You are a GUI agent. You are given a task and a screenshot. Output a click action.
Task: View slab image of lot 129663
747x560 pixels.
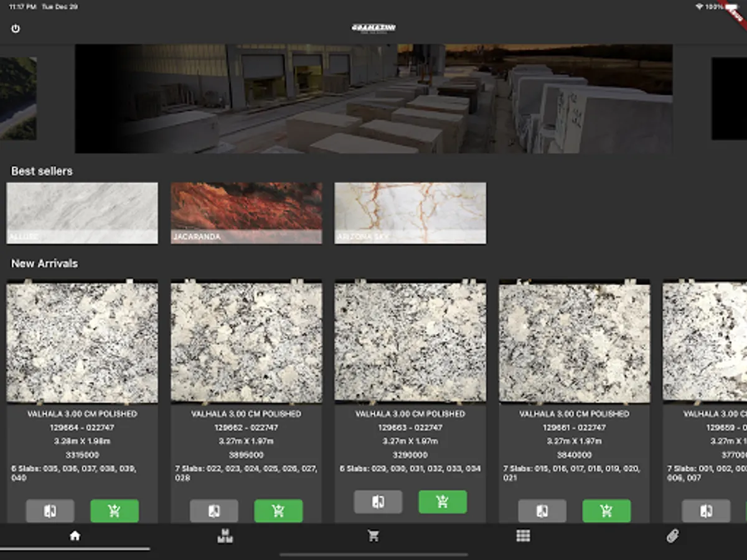click(410, 342)
